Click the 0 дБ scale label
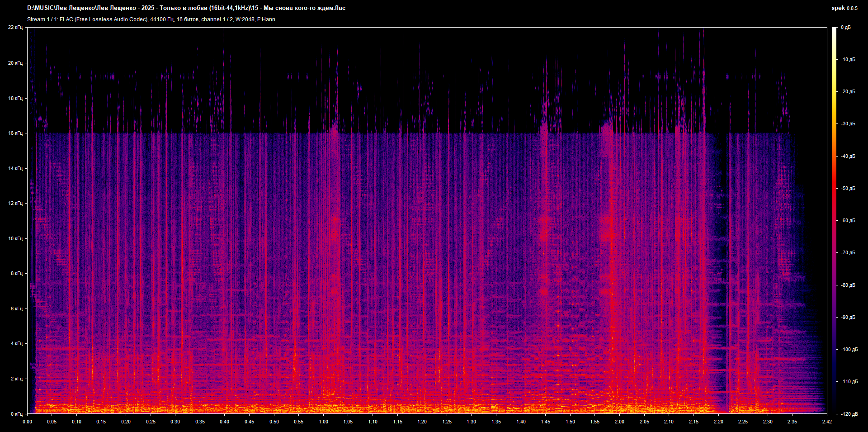Screen dimensions: 868x432 (845, 28)
